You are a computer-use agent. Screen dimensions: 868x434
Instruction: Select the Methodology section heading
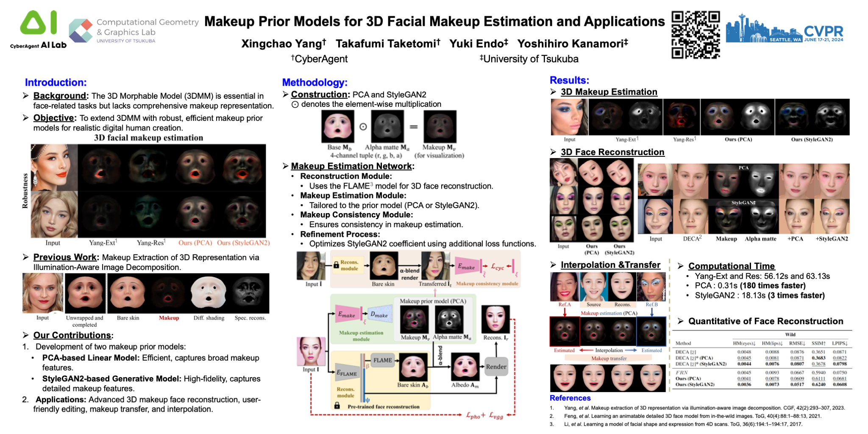[314, 83]
